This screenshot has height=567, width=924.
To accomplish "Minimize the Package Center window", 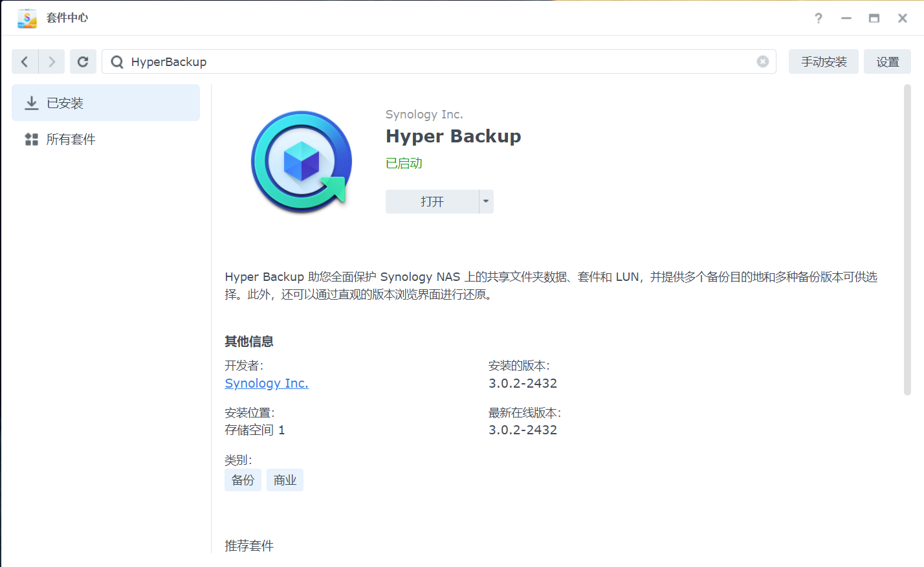I will 846,18.
